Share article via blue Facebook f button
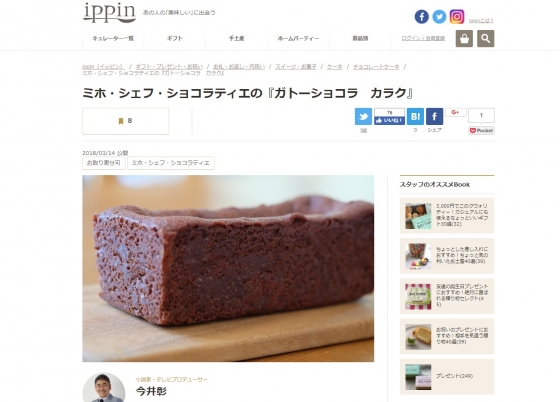This screenshot has height=402, width=560. (x=434, y=116)
